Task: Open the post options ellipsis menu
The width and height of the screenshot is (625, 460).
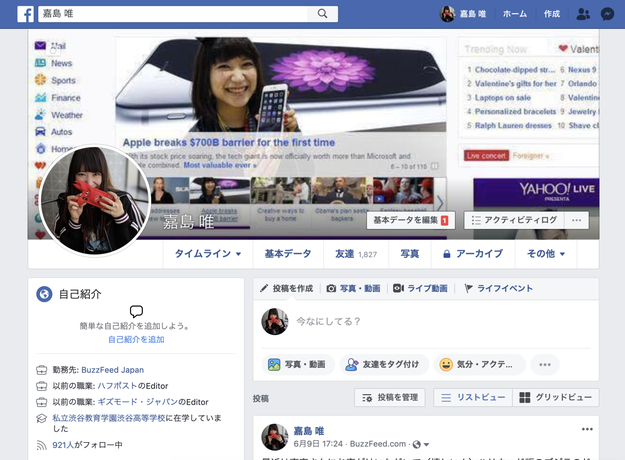Action: tap(587, 429)
